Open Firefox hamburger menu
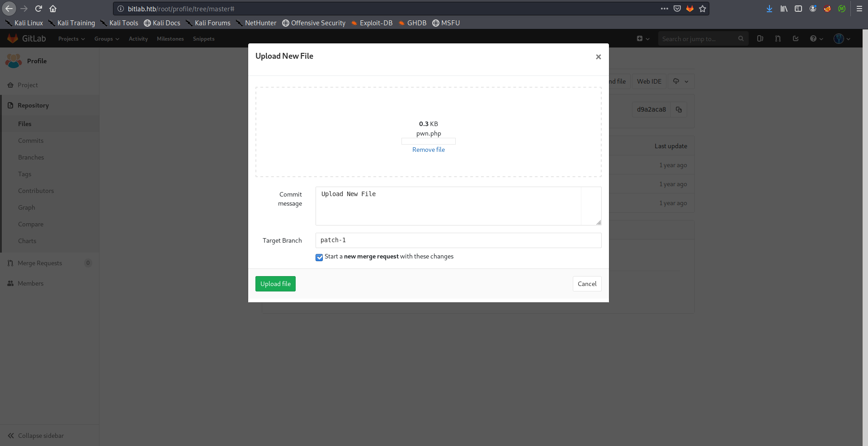This screenshot has height=446, width=868. pos(859,9)
